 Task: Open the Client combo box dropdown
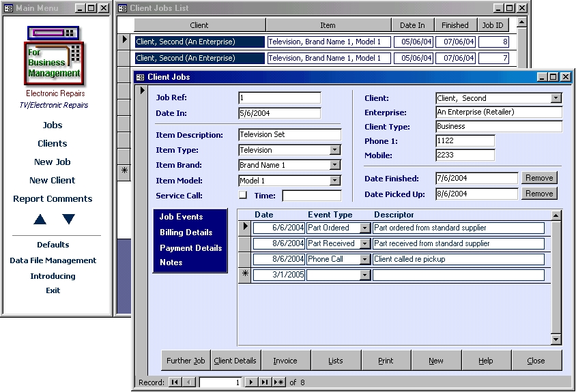(556, 98)
